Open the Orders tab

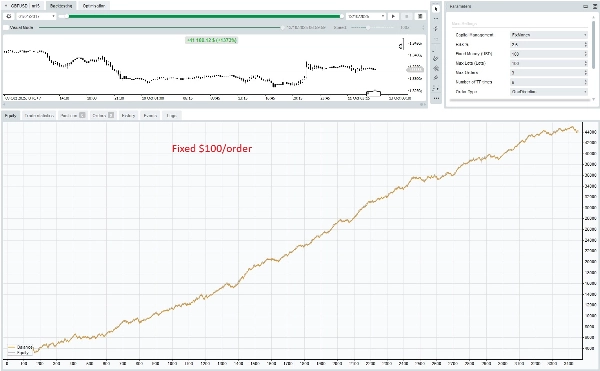click(103, 116)
